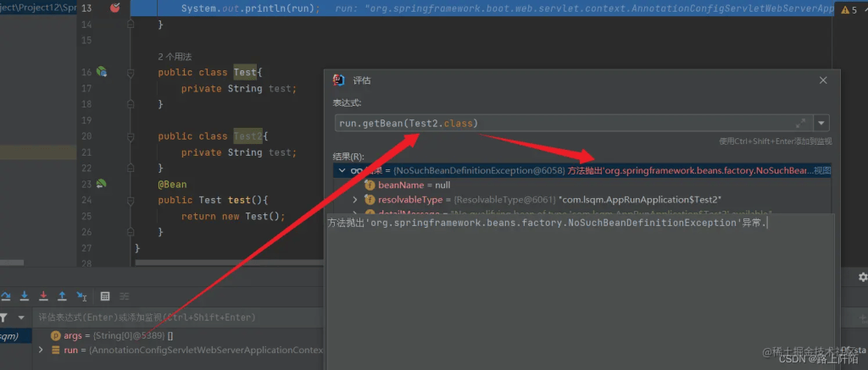
Task: Click the Run to Cursor icon
Action: tap(81, 296)
